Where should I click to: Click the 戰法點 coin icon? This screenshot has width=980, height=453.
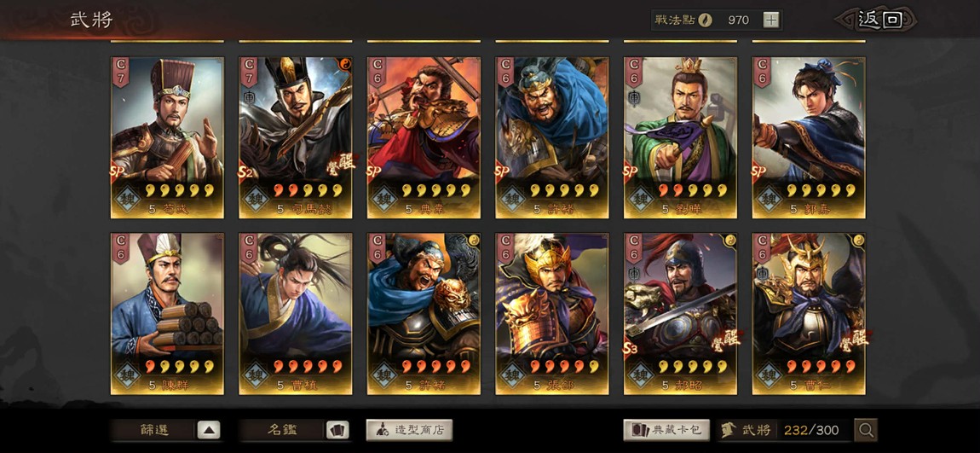click(705, 20)
